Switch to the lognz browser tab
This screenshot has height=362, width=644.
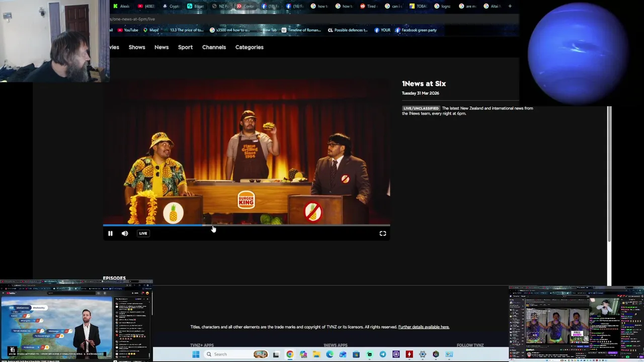443,6
